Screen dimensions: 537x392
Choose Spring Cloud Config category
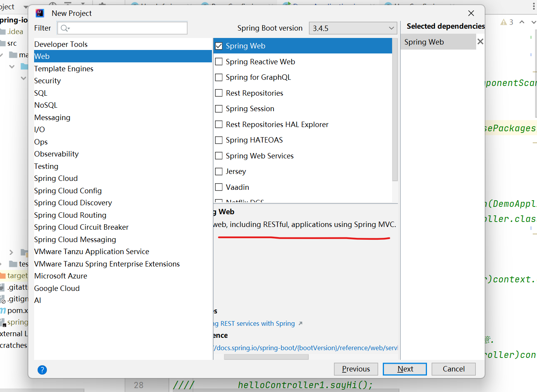pos(123,191)
